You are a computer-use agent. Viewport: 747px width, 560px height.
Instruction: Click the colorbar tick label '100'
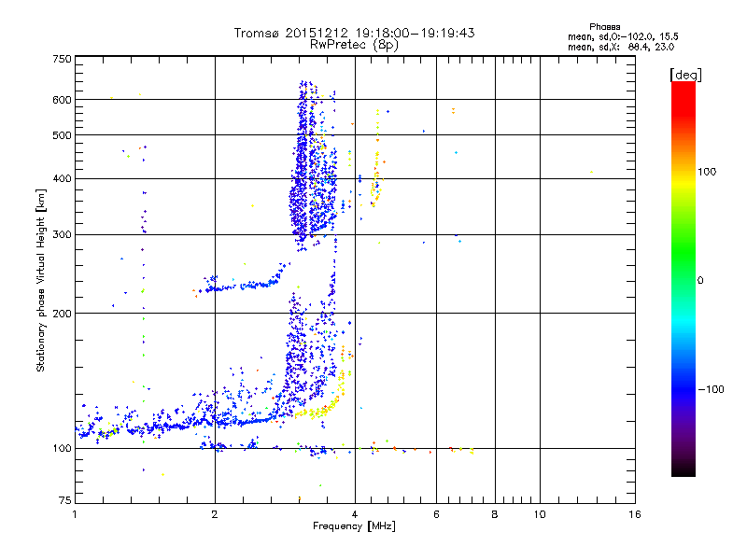707,172
